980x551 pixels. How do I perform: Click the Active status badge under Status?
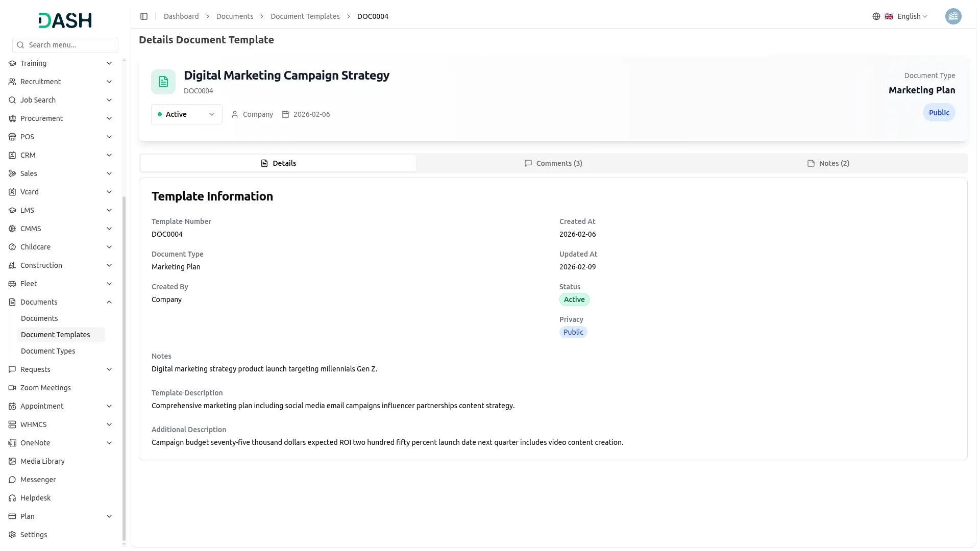tap(574, 299)
